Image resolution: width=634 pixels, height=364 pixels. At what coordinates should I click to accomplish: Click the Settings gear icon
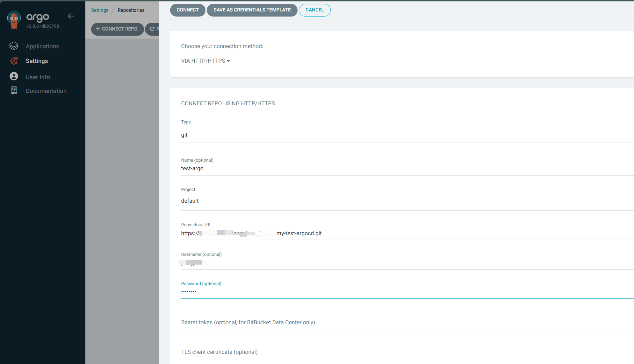coord(14,61)
